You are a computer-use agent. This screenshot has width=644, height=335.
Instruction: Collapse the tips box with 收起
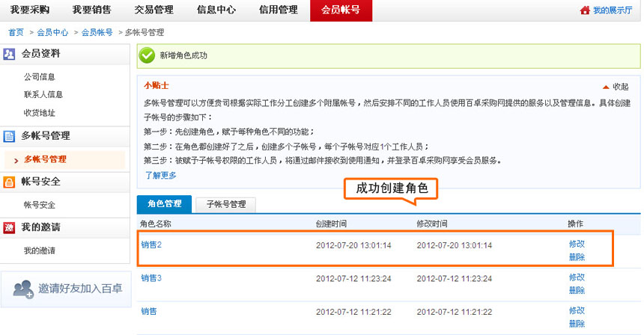click(616, 87)
